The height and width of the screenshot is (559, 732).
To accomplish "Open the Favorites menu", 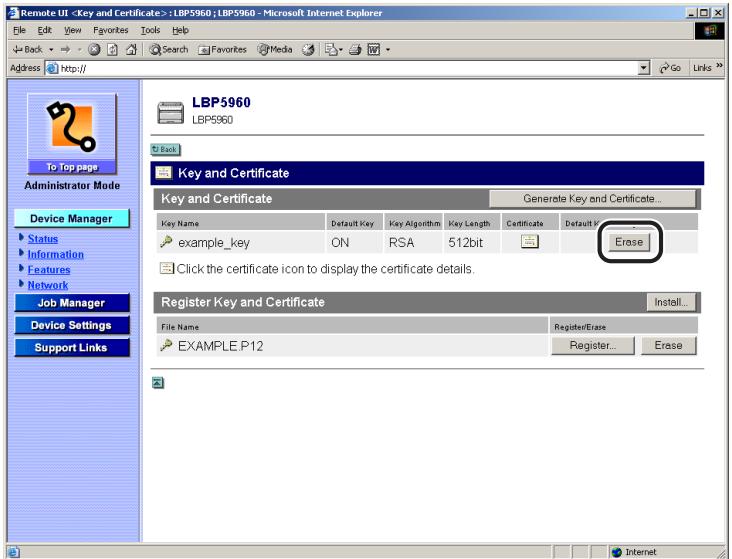I will pyautogui.click(x=111, y=30).
